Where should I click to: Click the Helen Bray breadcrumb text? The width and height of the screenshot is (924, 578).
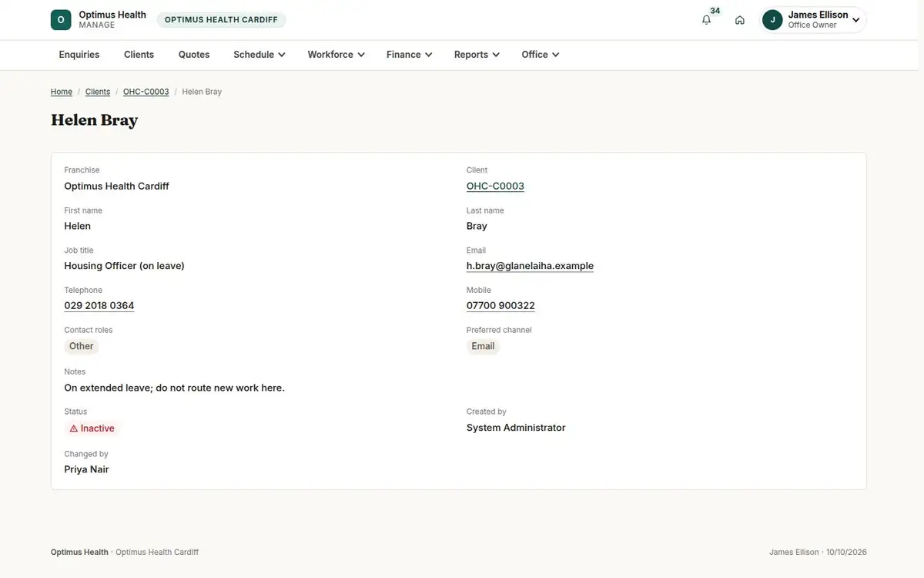tap(202, 92)
